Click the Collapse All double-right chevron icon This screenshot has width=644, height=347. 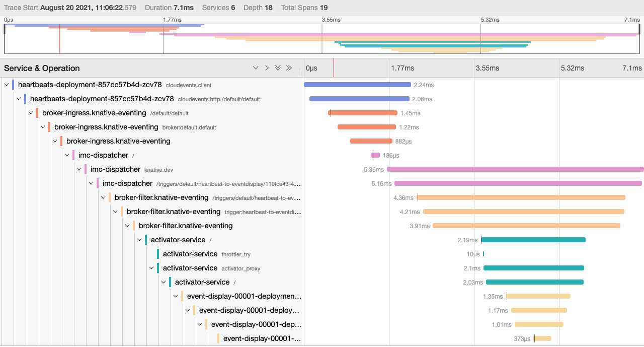pyautogui.click(x=289, y=68)
